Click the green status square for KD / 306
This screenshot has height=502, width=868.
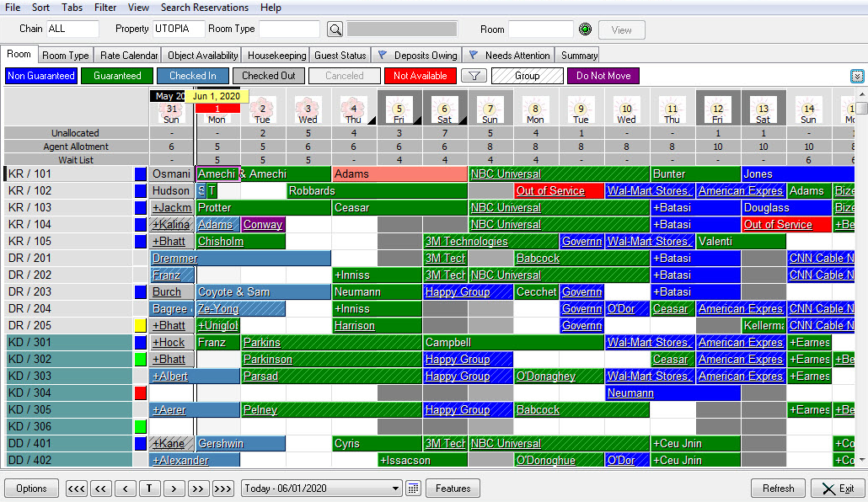pos(141,427)
